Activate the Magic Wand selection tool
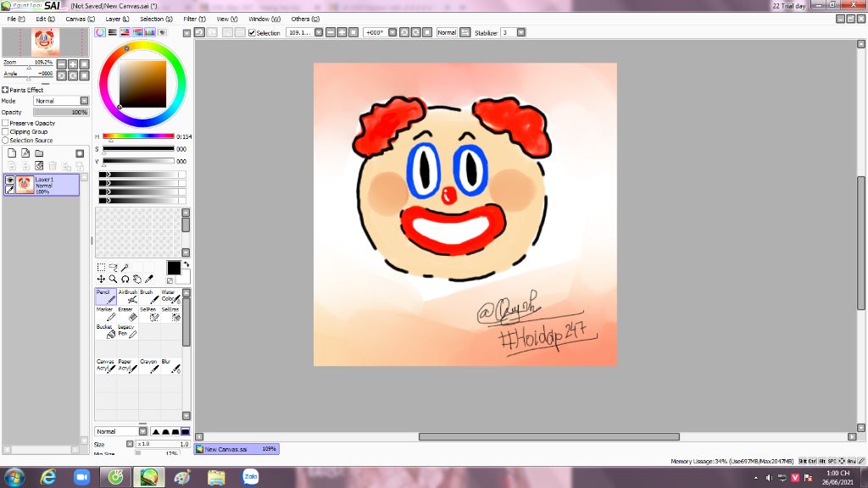Image resolution: width=868 pixels, height=488 pixels. click(x=125, y=267)
